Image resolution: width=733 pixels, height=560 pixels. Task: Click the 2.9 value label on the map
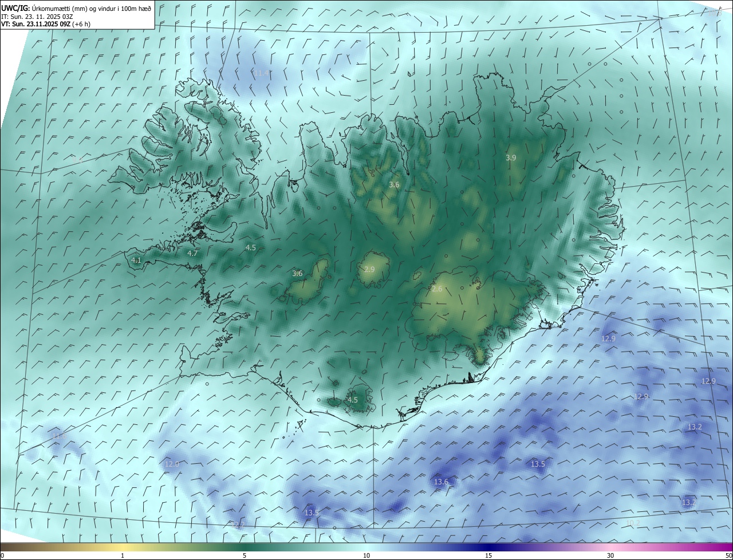pos(369,269)
